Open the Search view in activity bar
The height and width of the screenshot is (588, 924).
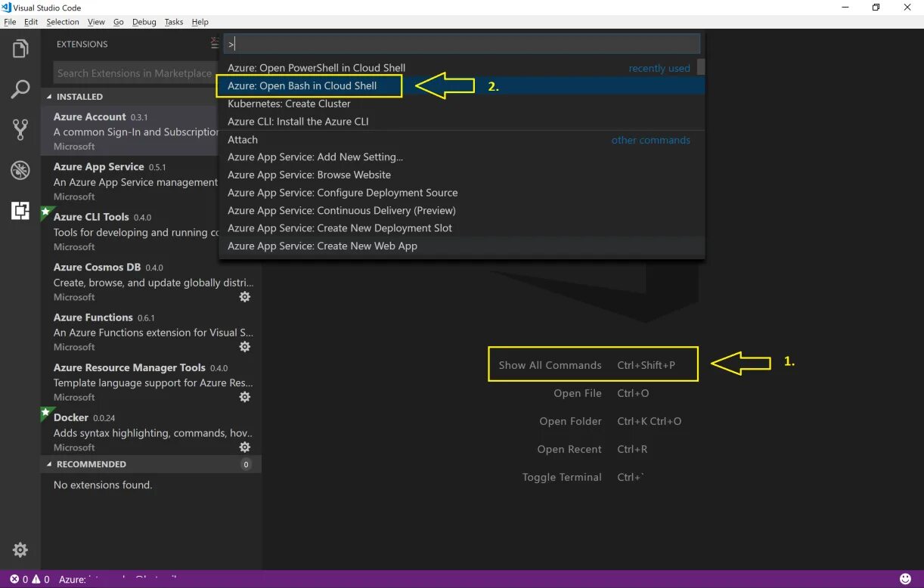pyautogui.click(x=20, y=89)
